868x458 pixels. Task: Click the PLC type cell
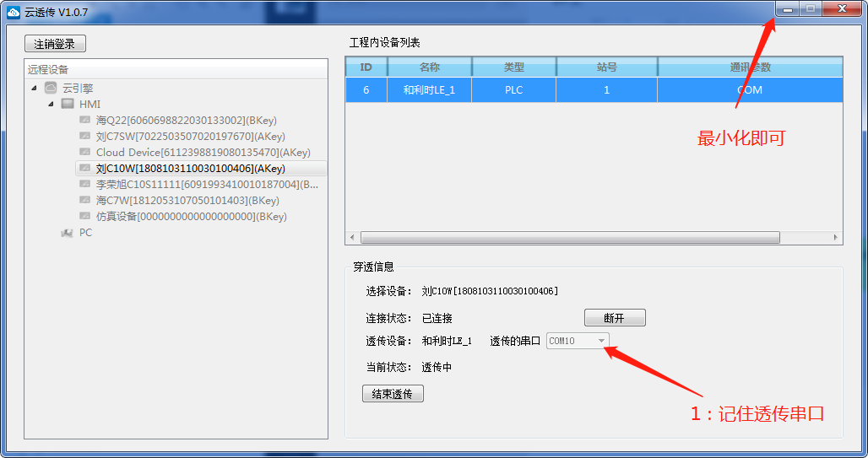point(513,89)
